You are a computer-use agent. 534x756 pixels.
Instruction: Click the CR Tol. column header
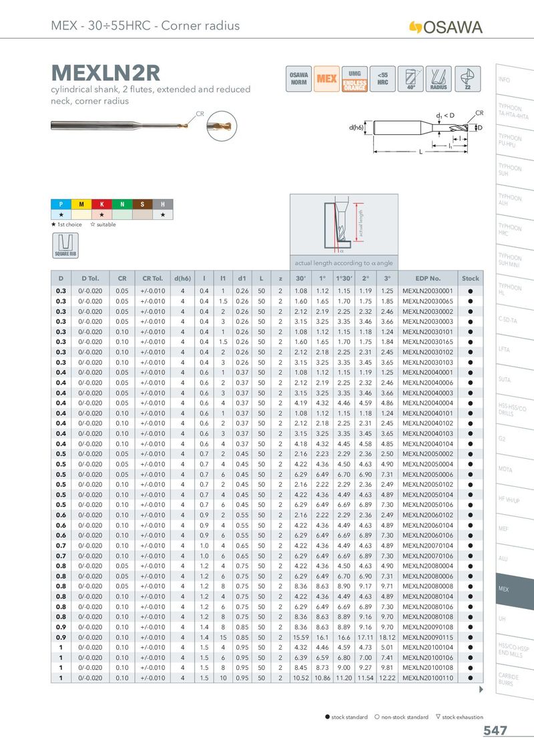pos(153,278)
